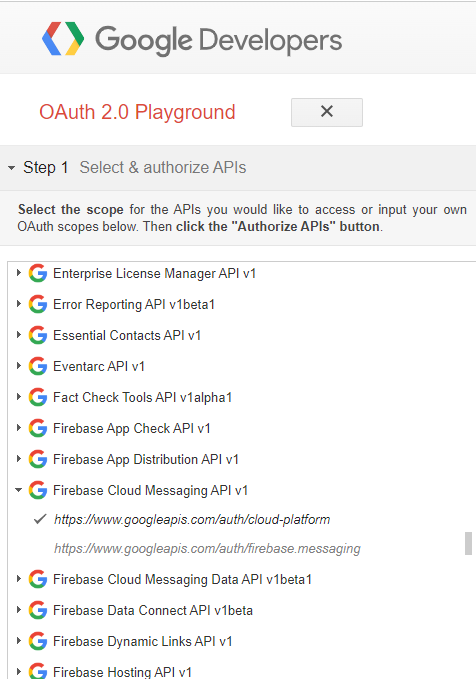Select Fact Check Tools API v1alpha1 row

pos(142,397)
